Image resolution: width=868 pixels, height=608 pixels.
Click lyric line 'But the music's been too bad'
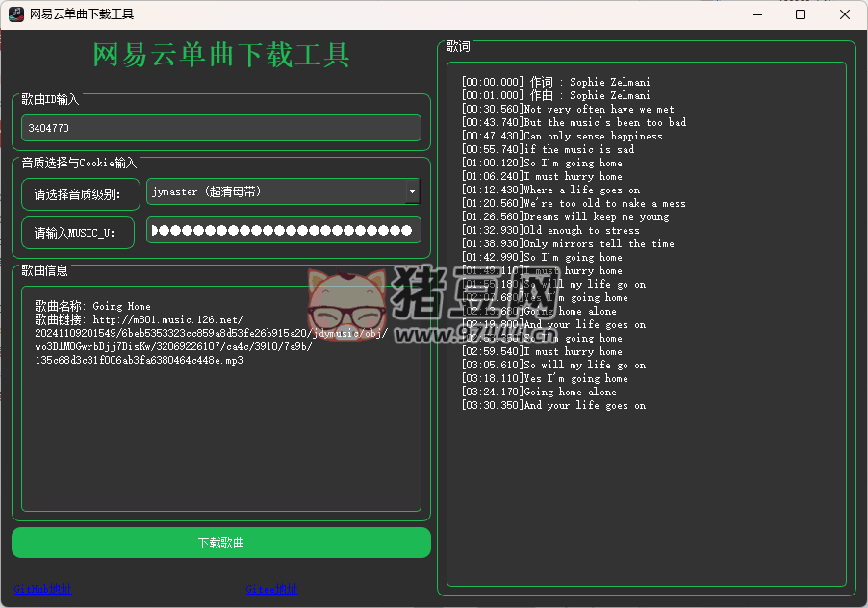(574, 122)
